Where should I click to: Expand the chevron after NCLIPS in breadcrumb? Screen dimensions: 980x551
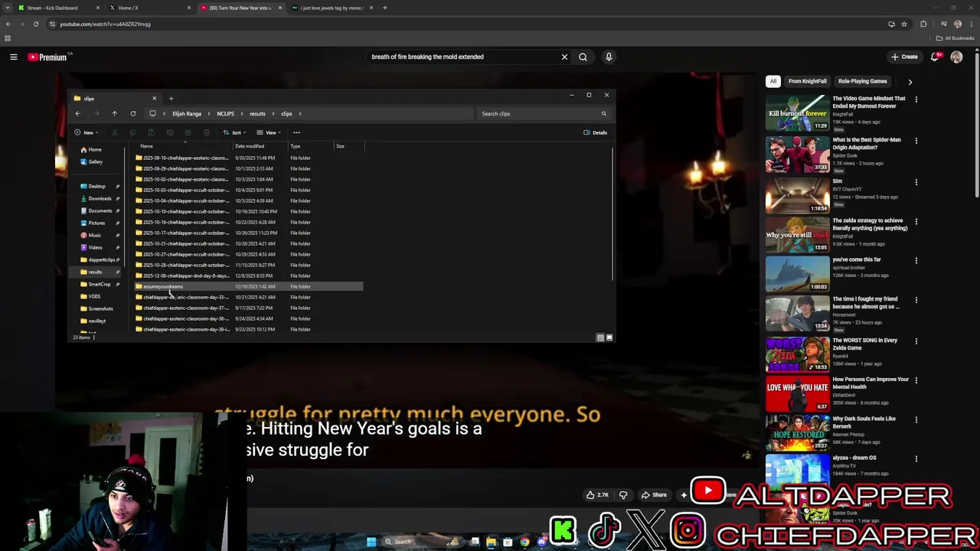tap(242, 113)
